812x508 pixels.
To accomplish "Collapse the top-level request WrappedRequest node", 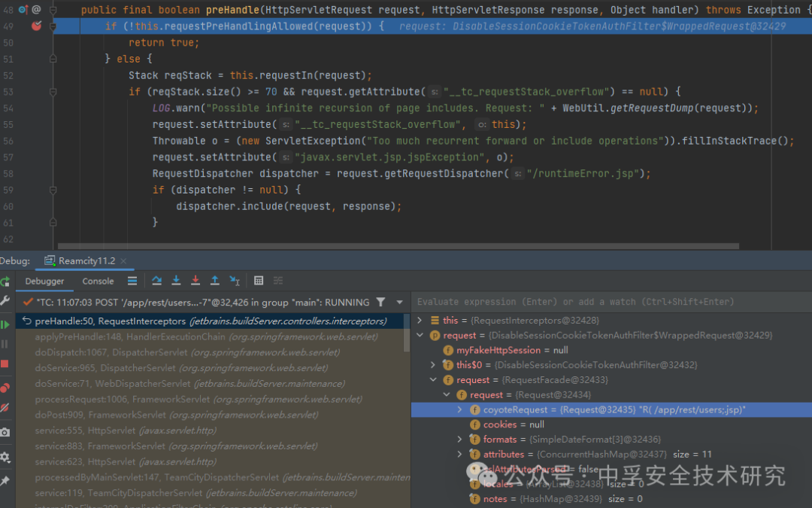I will tap(420, 336).
